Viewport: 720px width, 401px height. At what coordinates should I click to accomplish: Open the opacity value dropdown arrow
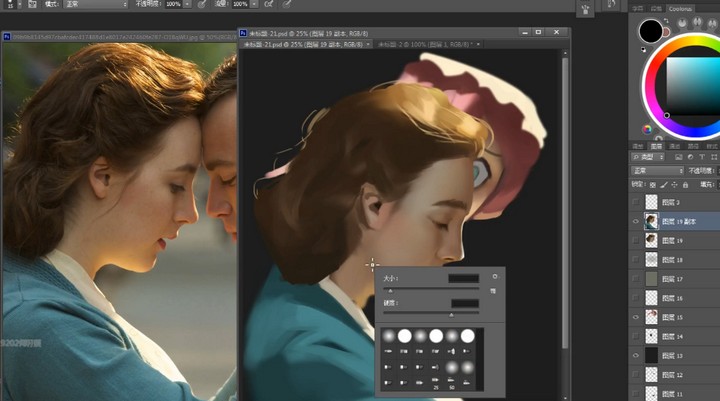pos(187,4)
